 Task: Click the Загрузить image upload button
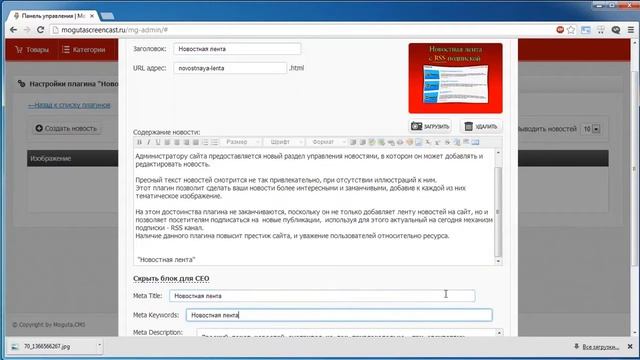[430, 127]
